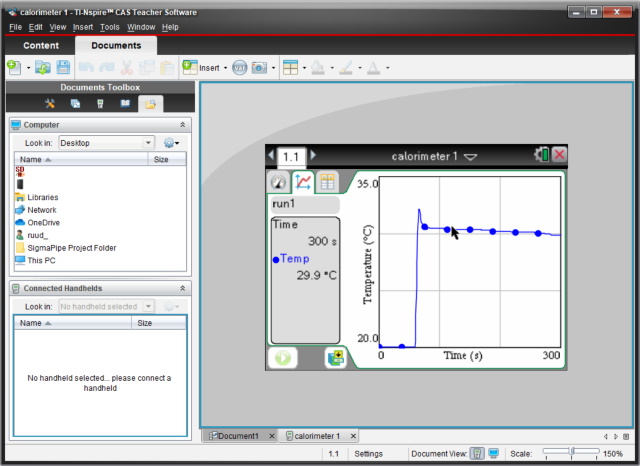Switch to the Content tab
This screenshot has height=466, width=640.
coord(41,46)
